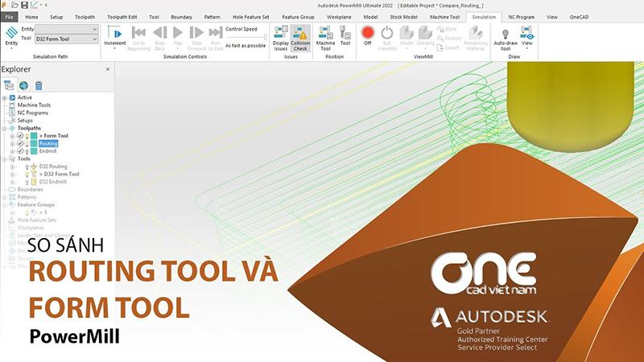Open the File menu
644x362 pixels.
pyautogui.click(x=9, y=17)
